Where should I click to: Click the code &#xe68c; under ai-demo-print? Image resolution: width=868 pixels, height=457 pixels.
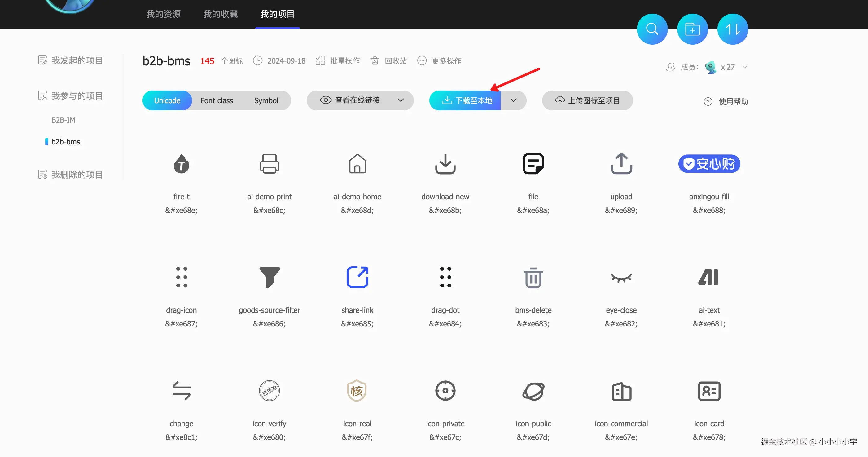point(269,211)
